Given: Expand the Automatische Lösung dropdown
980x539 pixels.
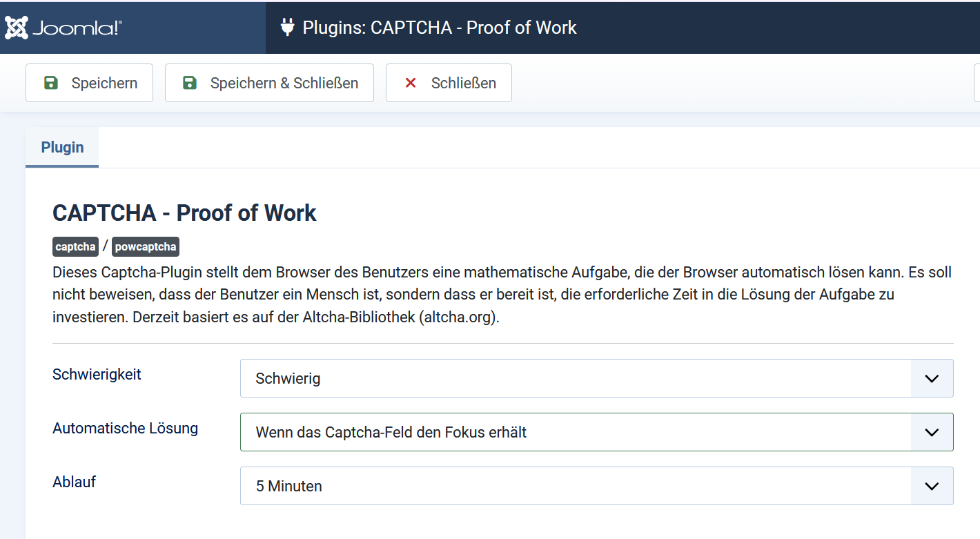Looking at the screenshot, I should coord(596,432).
